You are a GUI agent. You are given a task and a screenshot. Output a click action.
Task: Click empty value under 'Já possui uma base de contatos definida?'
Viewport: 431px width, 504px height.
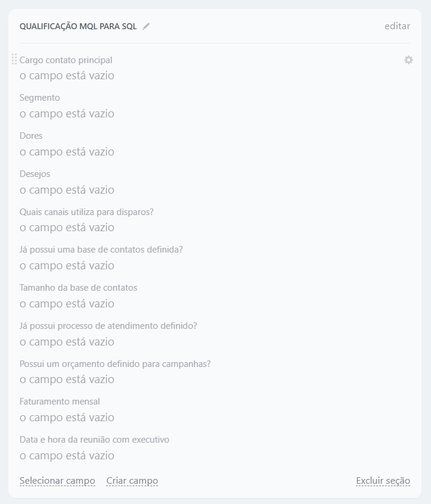[x=67, y=266]
